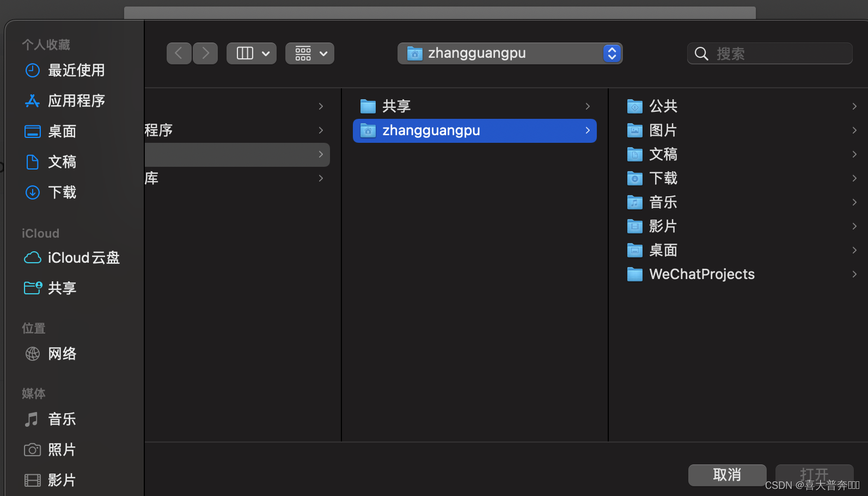This screenshot has width=868, height=496.
Task: Expand the WeChatProjects folder chevron
Action: 854,274
